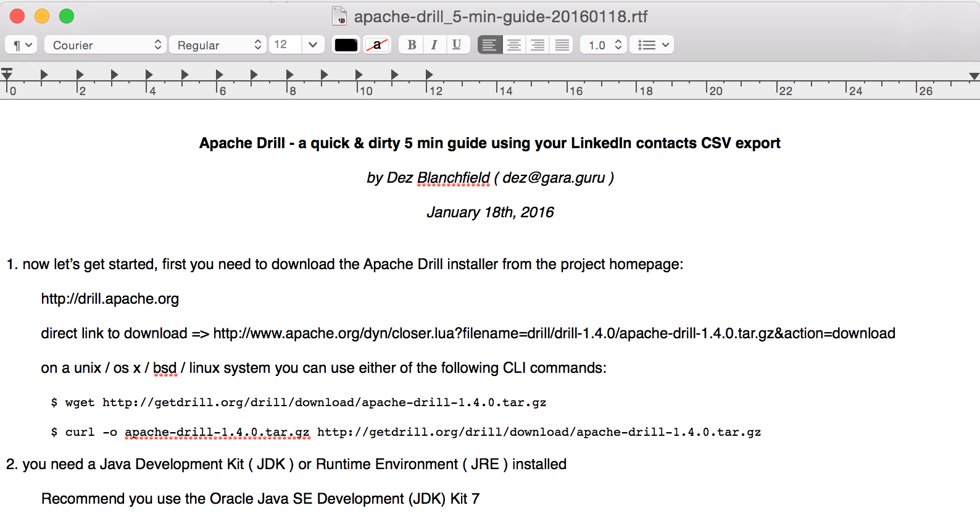
Task: Select the right margin marker on ruler
Action: pos(974,76)
